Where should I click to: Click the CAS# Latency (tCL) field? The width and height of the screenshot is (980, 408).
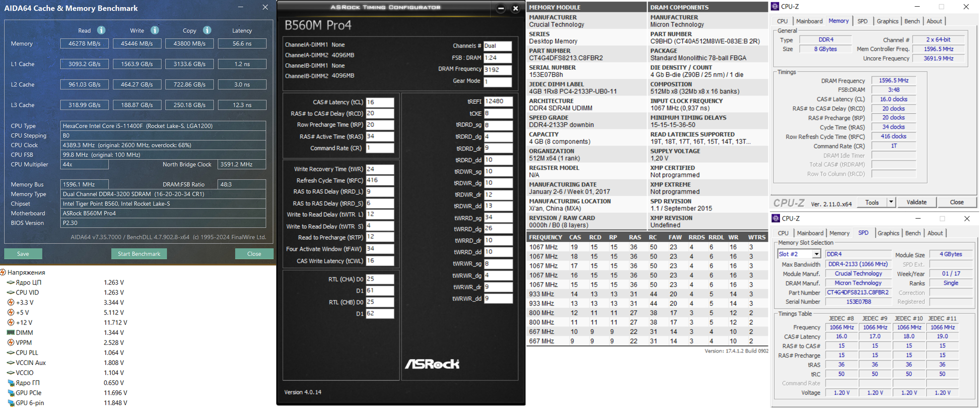380,102
